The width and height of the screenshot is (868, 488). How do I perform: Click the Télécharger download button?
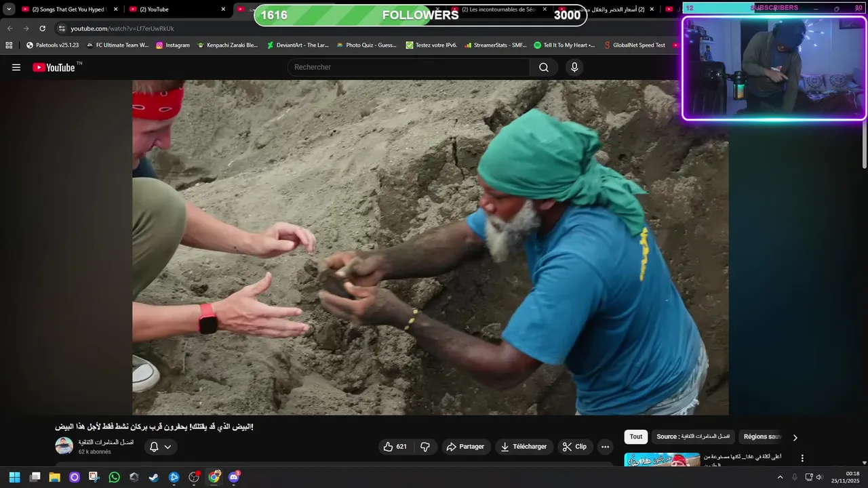point(524,447)
